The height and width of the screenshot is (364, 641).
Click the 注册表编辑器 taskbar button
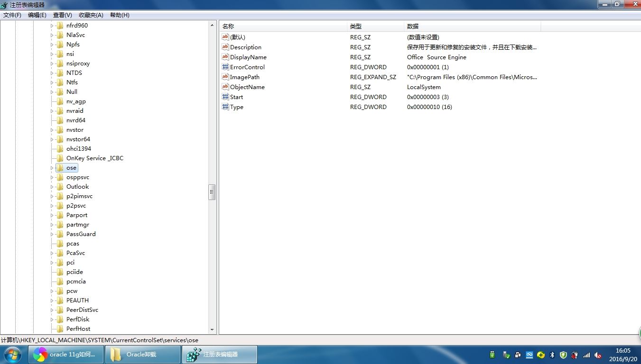pyautogui.click(x=220, y=355)
